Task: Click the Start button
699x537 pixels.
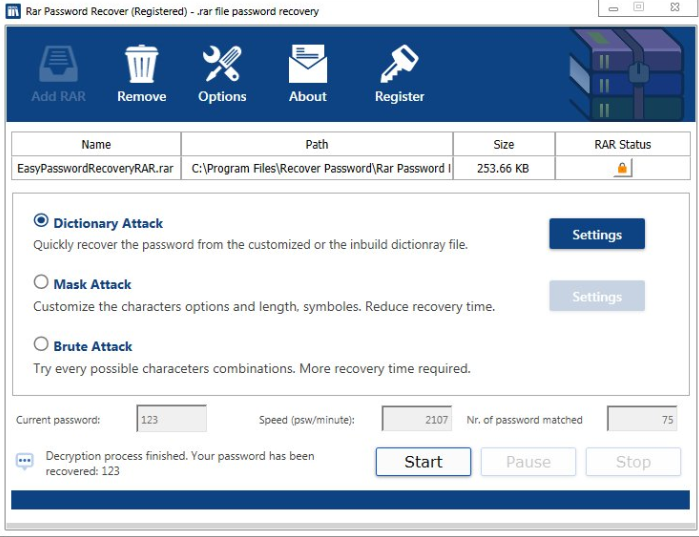Action: point(424,462)
